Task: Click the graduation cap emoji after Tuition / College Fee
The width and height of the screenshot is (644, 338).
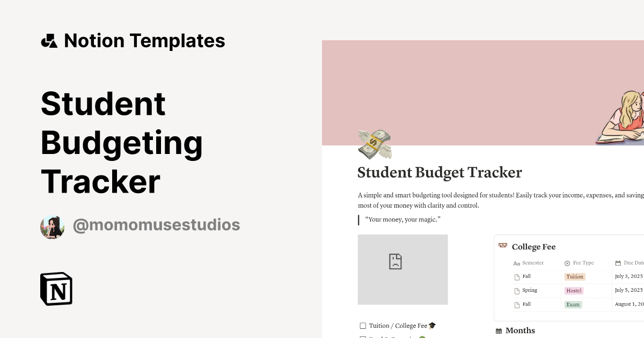Action: click(x=431, y=325)
